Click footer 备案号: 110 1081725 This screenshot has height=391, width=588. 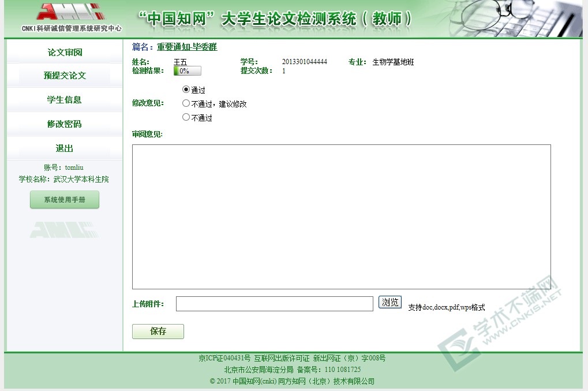click(x=329, y=370)
